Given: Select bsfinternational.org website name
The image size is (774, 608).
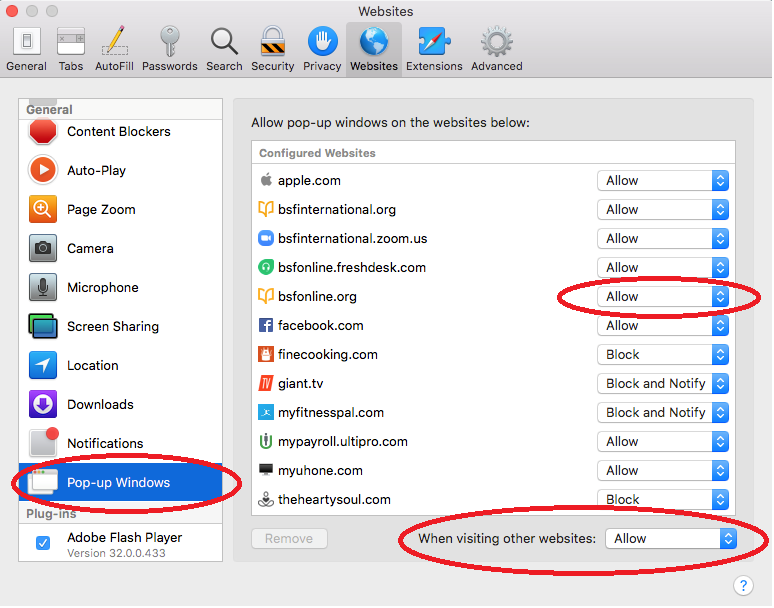Looking at the screenshot, I should 337,210.
